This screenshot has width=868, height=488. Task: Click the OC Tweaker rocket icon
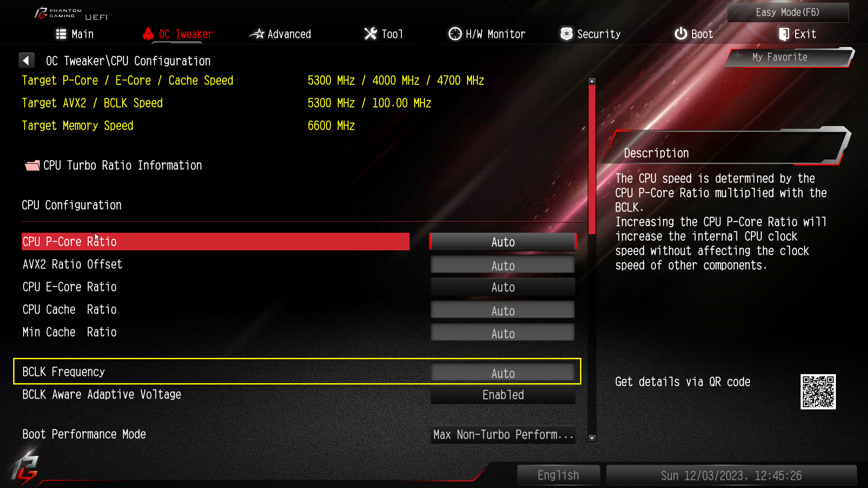148,34
